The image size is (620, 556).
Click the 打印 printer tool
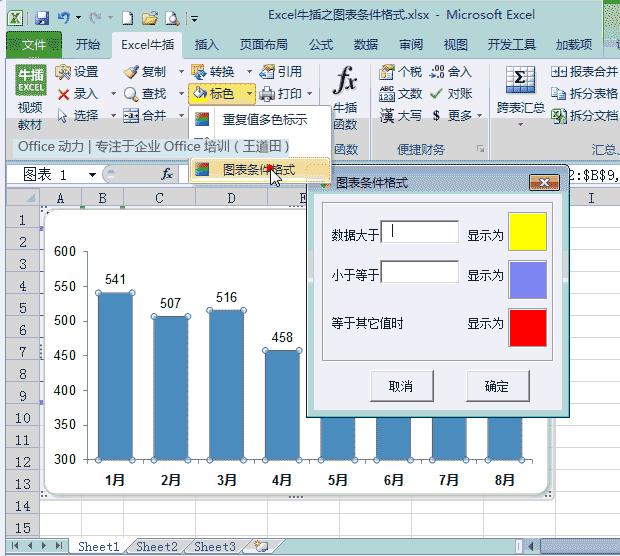click(x=281, y=94)
